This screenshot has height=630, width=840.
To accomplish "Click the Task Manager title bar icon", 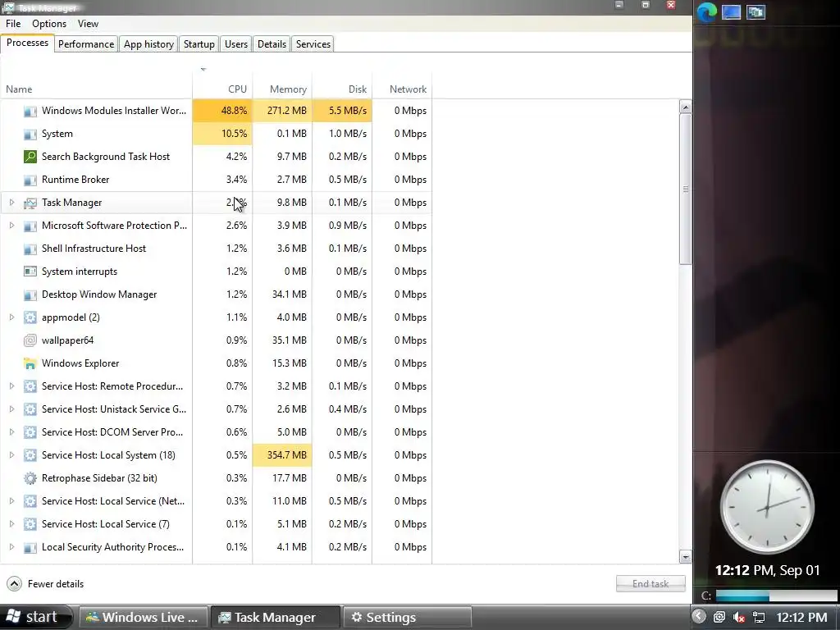I will [7, 7].
